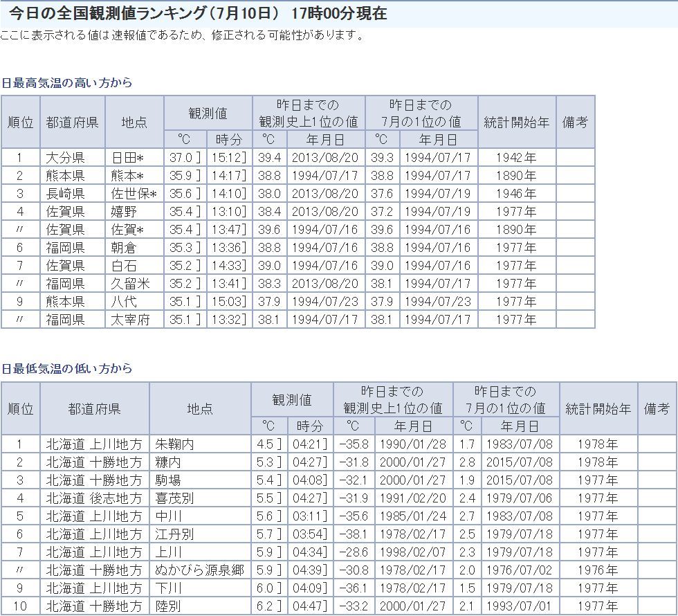
Task: Click the 朱鞠内 location in the low temperature table
Action: (174, 444)
